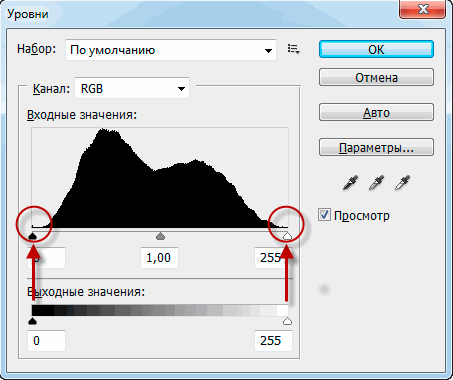Viewport: 453px width, 380px height.
Task: Click the gamma field showing 1,00
Action: (x=159, y=258)
